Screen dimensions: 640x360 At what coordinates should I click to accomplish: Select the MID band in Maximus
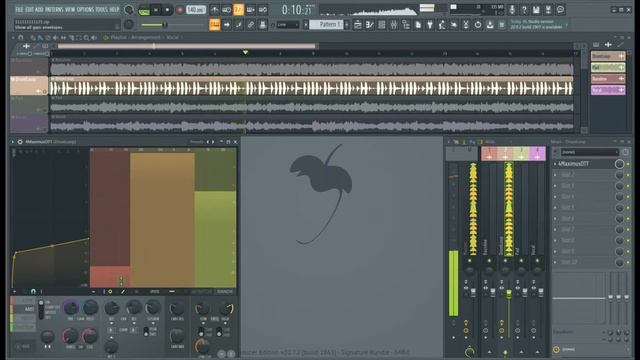(x=23, y=309)
